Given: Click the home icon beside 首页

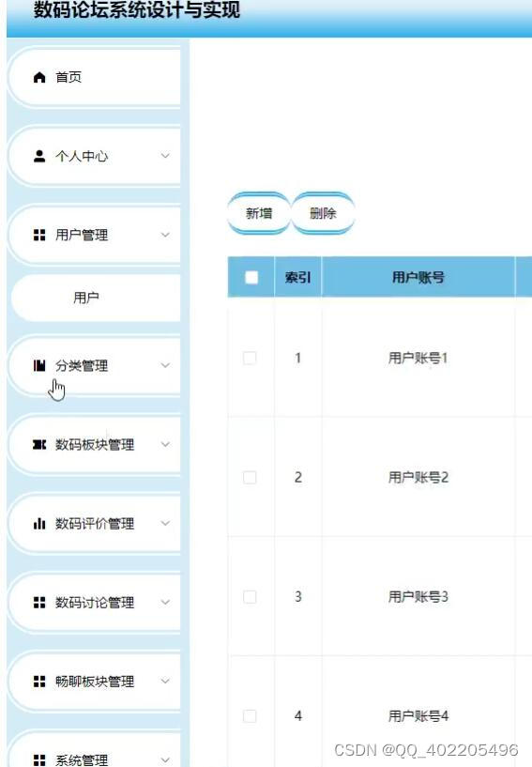Looking at the screenshot, I should pyautogui.click(x=39, y=77).
